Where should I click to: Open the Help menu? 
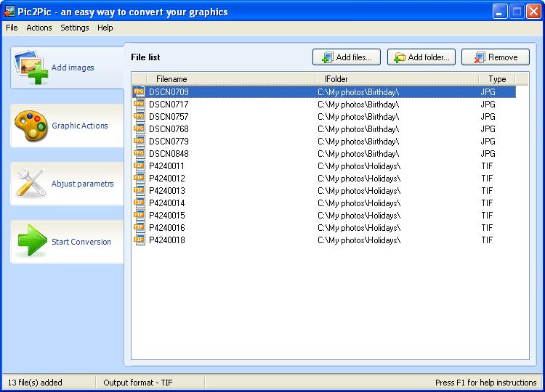(105, 28)
